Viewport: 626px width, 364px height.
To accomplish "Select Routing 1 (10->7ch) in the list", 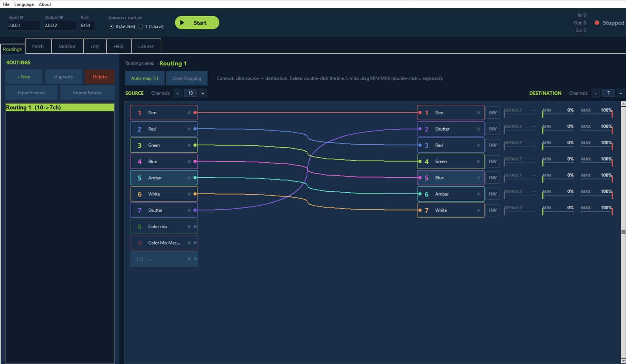I will [60, 107].
